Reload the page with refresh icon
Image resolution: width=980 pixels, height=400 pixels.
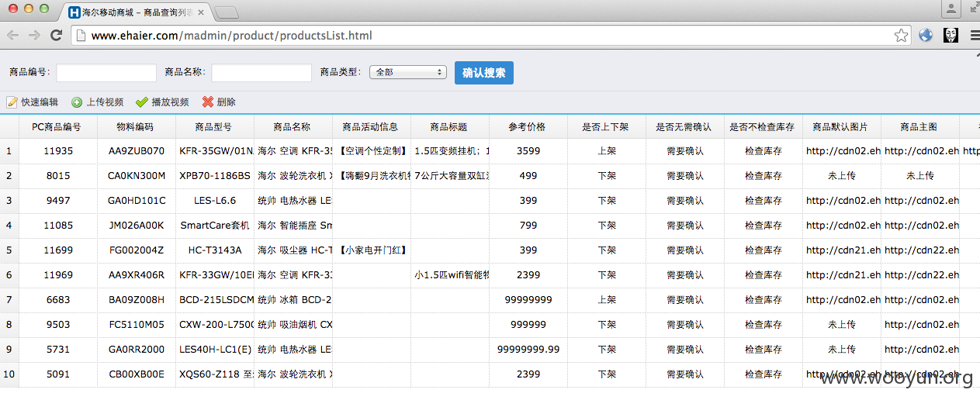[56, 35]
